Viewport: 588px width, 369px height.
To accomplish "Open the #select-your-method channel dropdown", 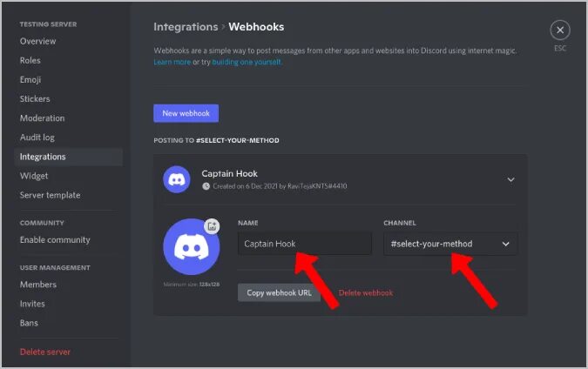I will (x=450, y=244).
